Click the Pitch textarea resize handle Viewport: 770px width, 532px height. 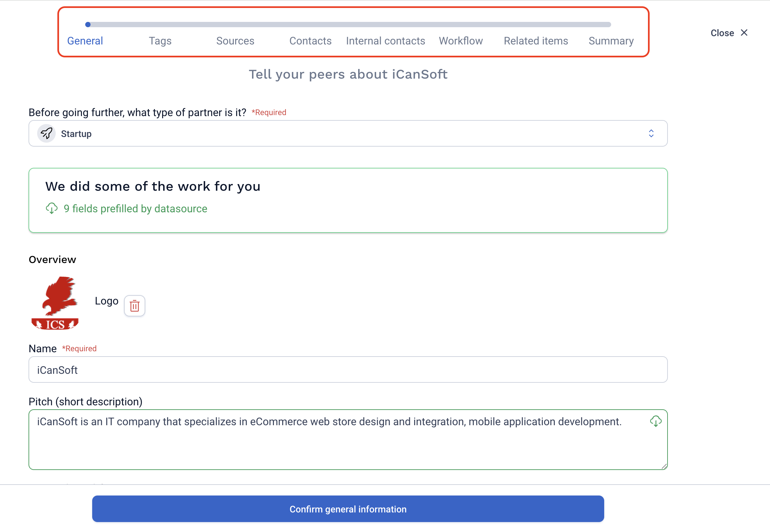tap(664, 466)
